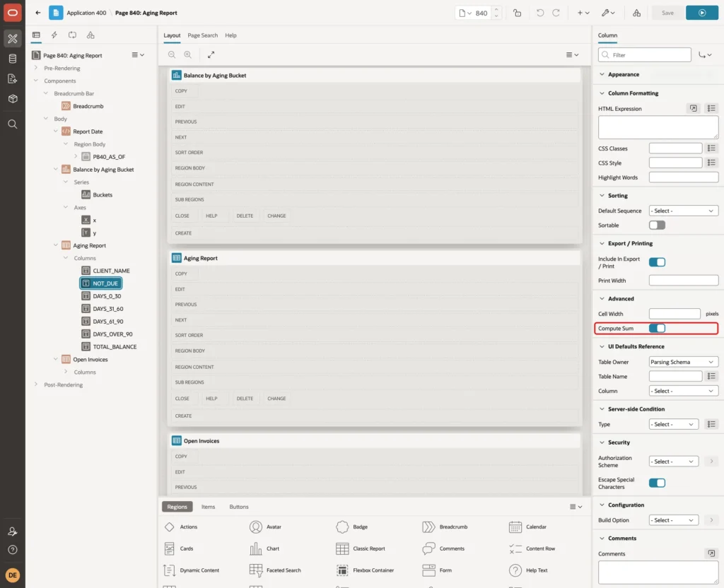Disable the Compute Sum switch
This screenshot has height=588, width=724.
click(x=657, y=329)
